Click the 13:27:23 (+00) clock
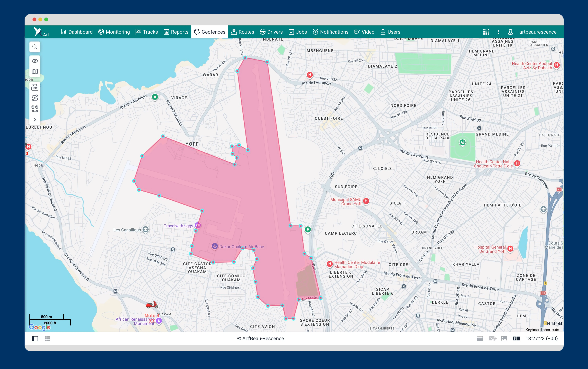588x369 pixels. pyautogui.click(x=541, y=338)
